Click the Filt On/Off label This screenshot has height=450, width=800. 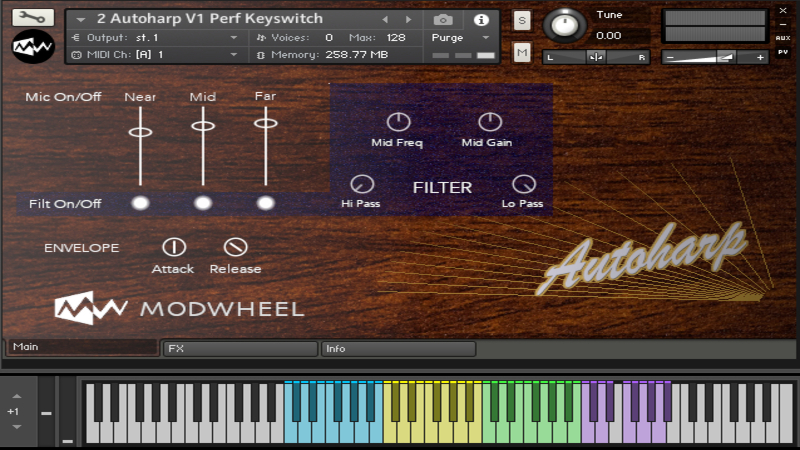coord(65,204)
